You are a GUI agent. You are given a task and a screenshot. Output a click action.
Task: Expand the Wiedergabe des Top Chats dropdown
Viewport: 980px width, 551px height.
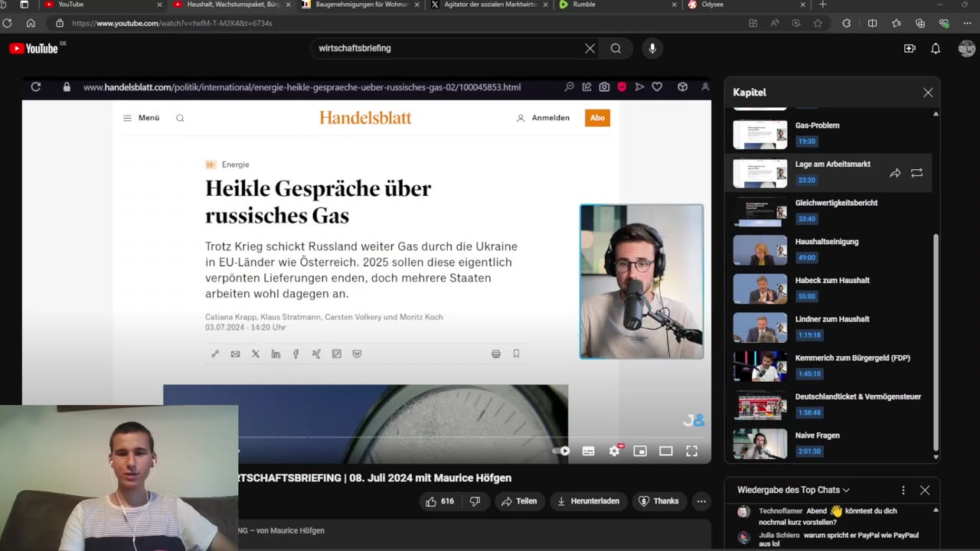pyautogui.click(x=793, y=490)
